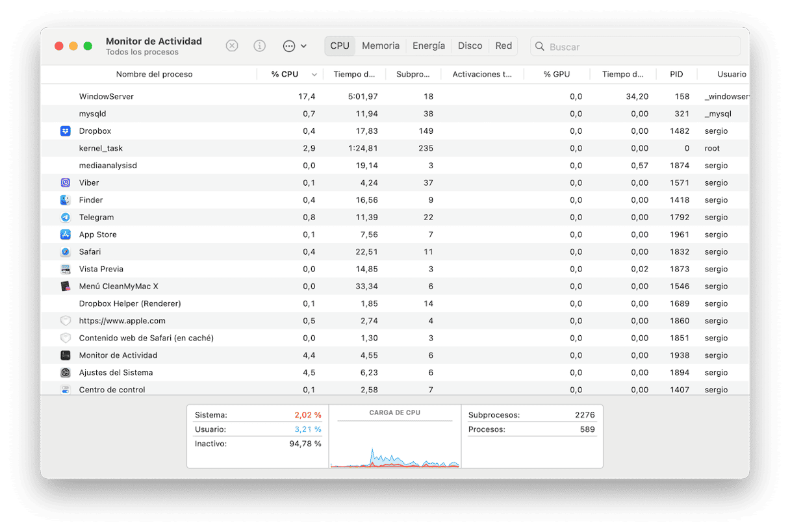
Task: Sort by % GPU column header
Action: (557, 74)
